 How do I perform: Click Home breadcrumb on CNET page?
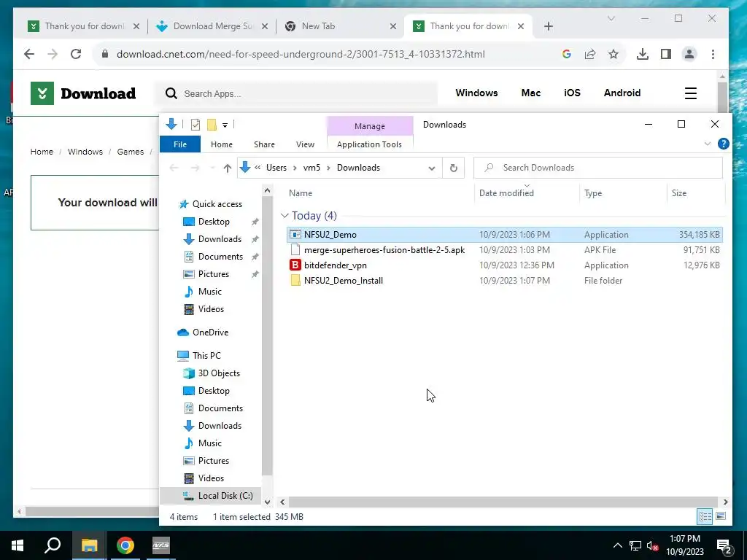pyautogui.click(x=42, y=152)
